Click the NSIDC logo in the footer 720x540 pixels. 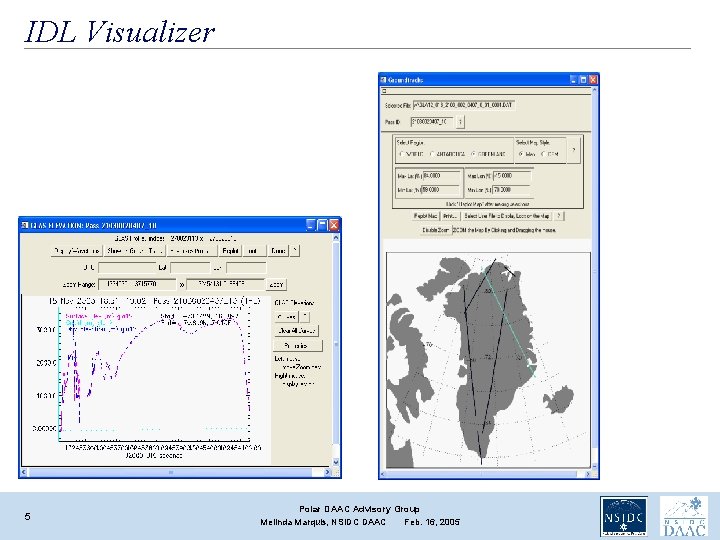tap(624, 516)
